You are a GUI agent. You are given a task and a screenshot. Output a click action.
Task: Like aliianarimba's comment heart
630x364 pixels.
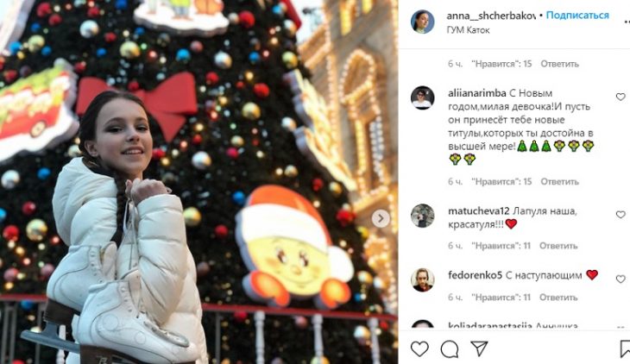(x=621, y=97)
